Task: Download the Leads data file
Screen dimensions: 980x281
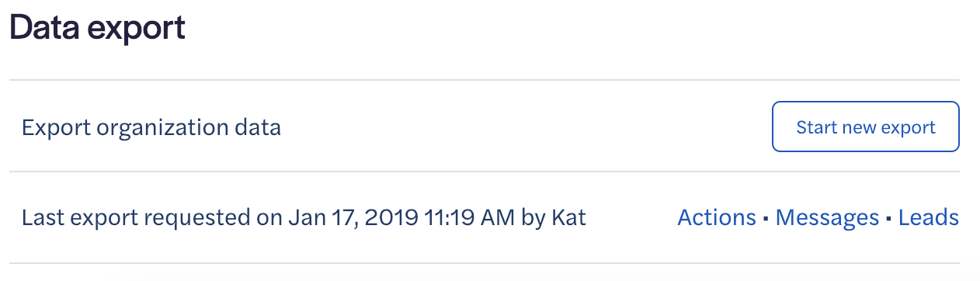Action: coord(929,218)
